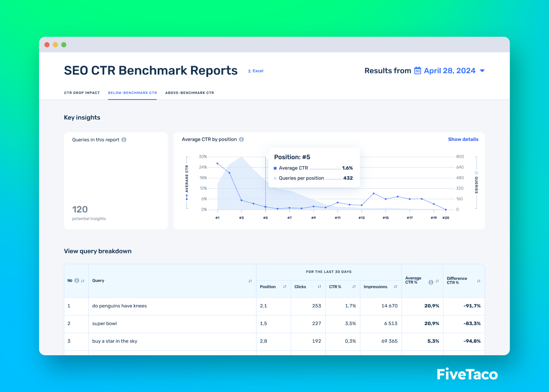Sort table by Impressions column
Viewport: 549px width, 392px height.
click(395, 287)
